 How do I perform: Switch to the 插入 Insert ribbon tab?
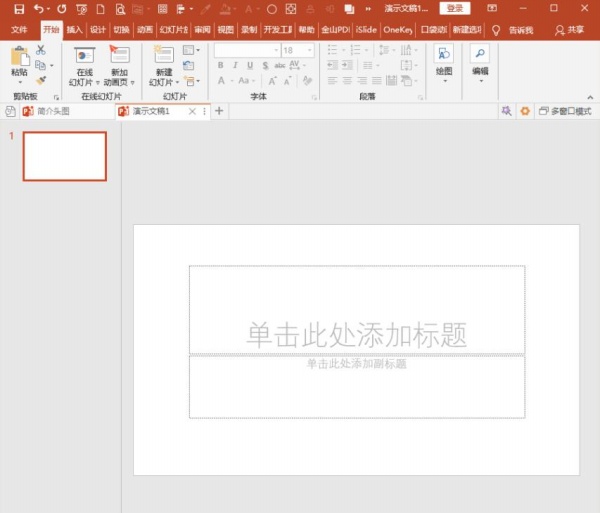pos(75,30)
